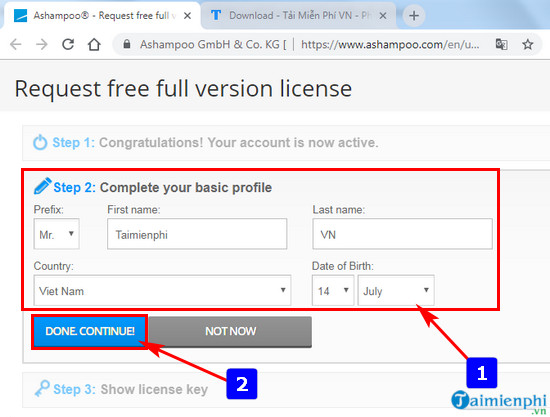This screenshot has width=550, height=417.
Task: Click the Step 3: Show license key heading
Action: [130, 389]
